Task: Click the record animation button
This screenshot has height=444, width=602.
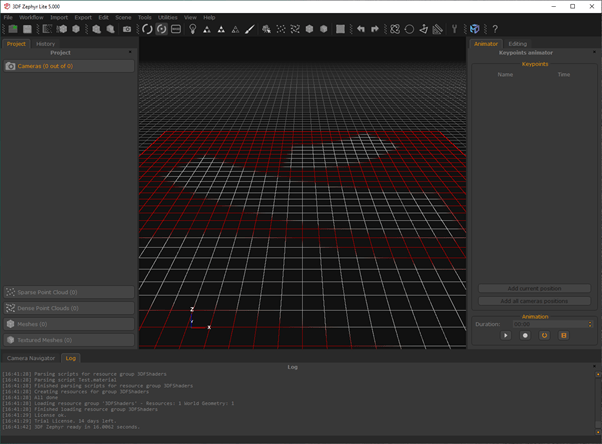Action: [525, 336]
